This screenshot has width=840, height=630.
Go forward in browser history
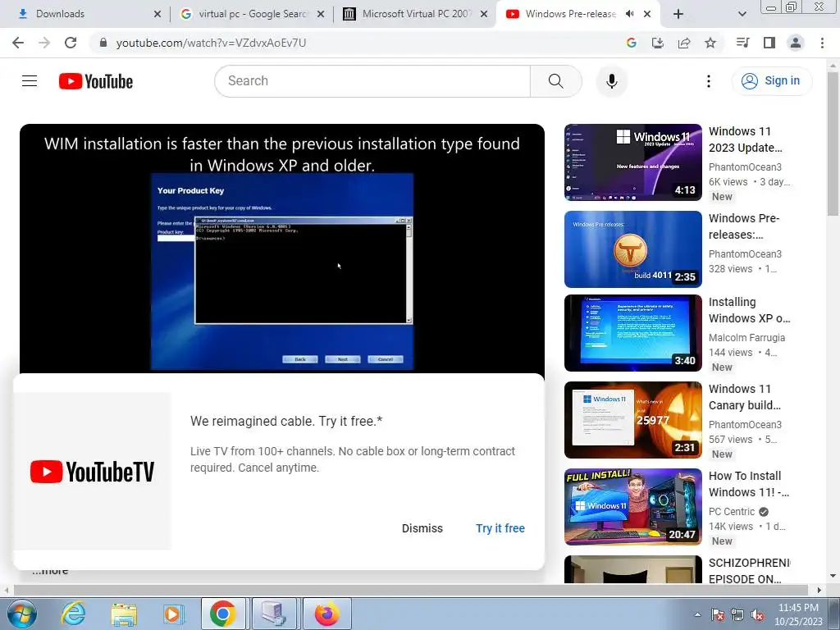(44, 43)
